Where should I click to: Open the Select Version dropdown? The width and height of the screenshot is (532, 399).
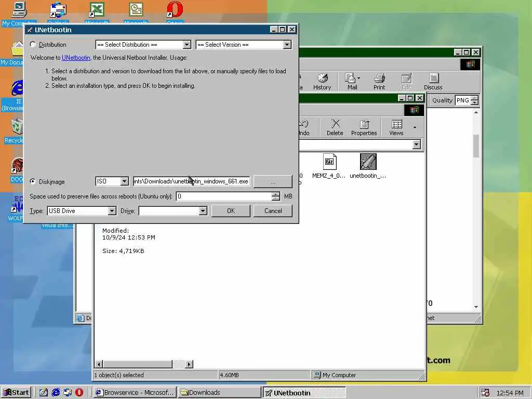tap(287, 45)
